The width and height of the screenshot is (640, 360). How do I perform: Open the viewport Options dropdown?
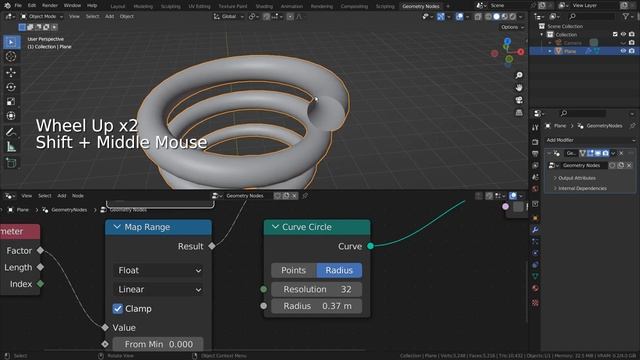click(x=512, y=27)
